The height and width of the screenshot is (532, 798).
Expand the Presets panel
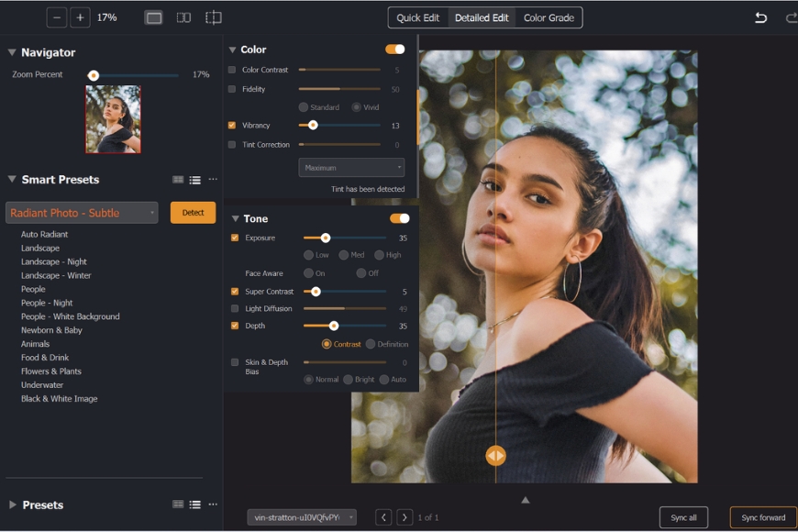tap(12, 504)
